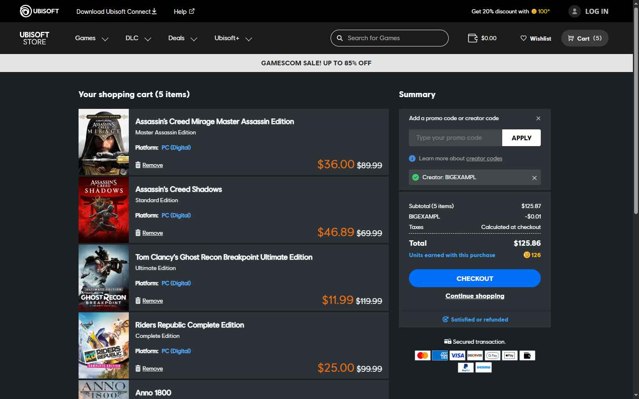Click the Total $125.86 amount

click(527, 243)
